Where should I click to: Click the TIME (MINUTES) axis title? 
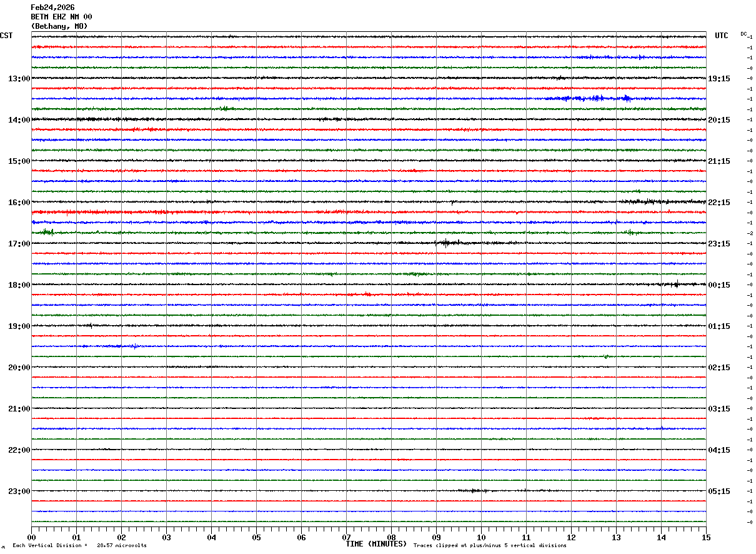point(376,544)
